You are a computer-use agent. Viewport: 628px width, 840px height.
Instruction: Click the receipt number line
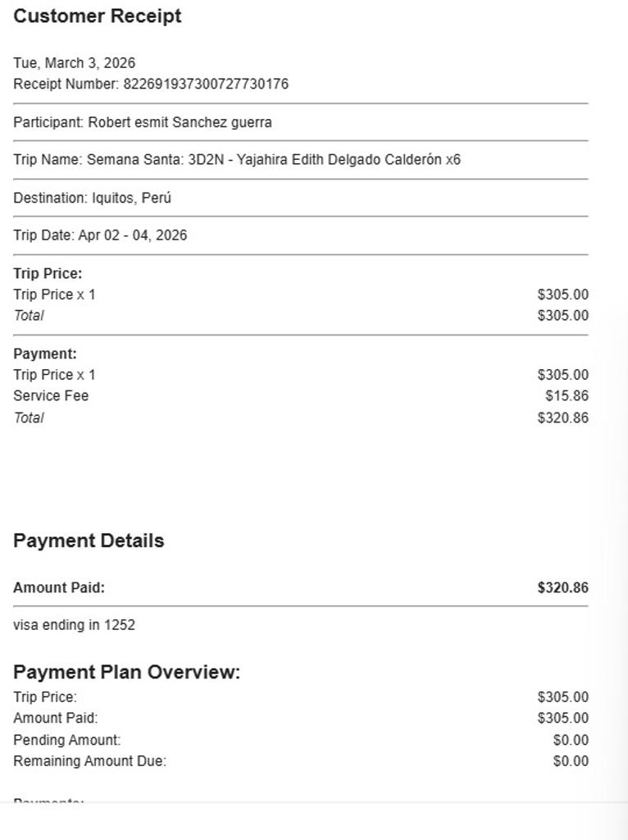pyautogui.click(x=151, y=84)
